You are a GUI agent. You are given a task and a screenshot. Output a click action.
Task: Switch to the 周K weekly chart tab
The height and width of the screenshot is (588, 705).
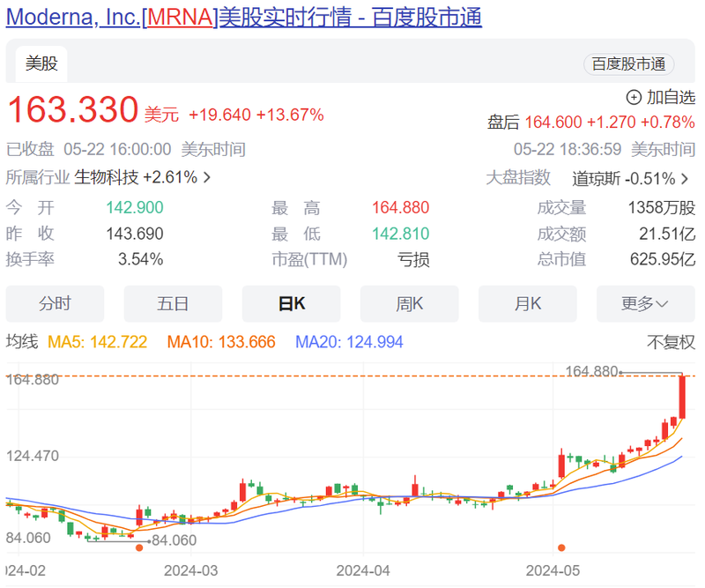409,303
